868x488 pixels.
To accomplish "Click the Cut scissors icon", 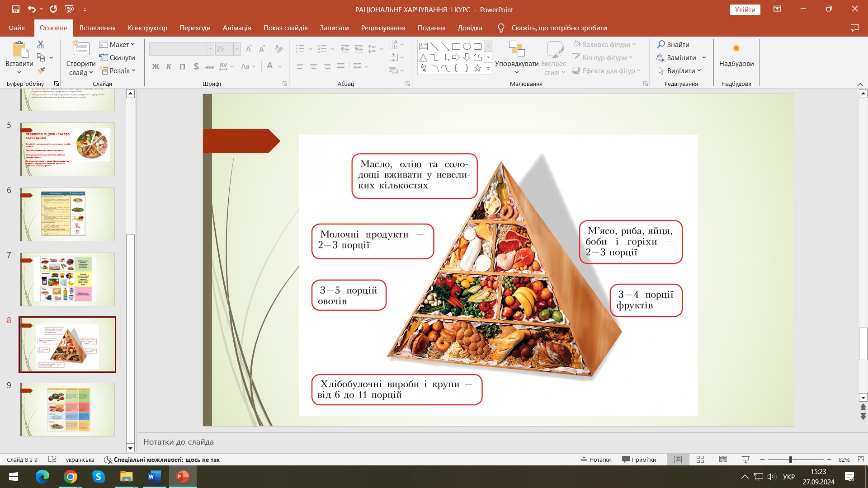I will (x=41, y=44).
